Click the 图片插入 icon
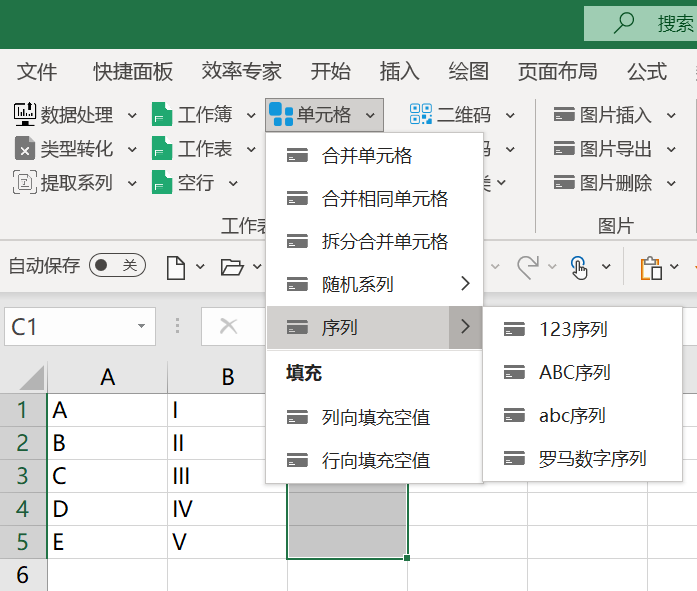 pos(564,115)
